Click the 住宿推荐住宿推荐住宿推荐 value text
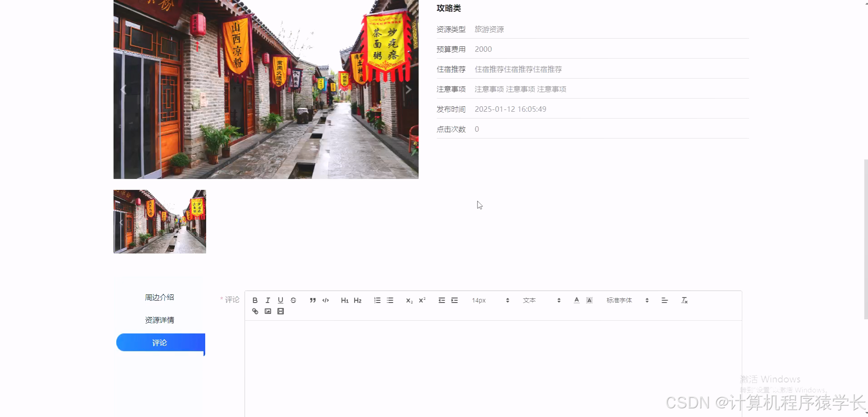Viewport: 868px width, 417px height. click(518, 69)
